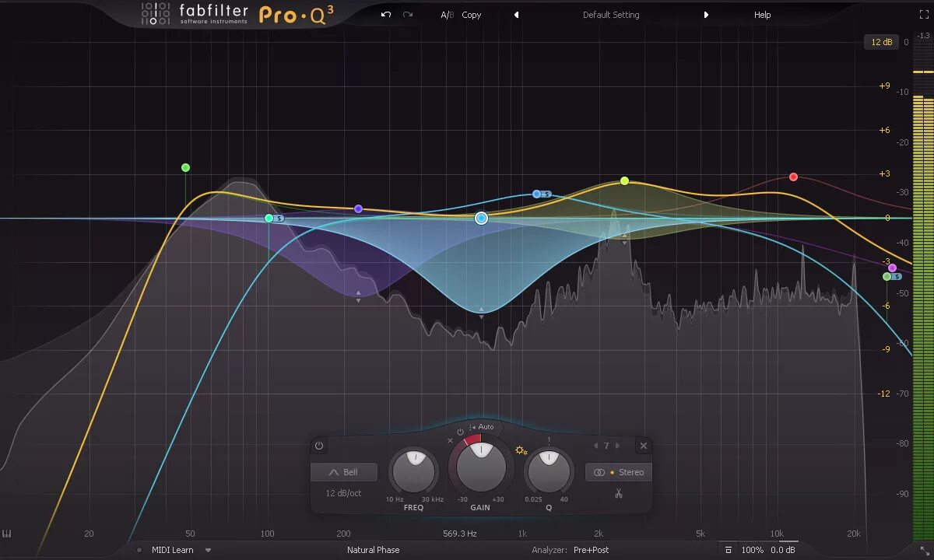Click the dynamic range arrow under the purple band
This screenshot has width=934, height=560.
pos(358,296)
